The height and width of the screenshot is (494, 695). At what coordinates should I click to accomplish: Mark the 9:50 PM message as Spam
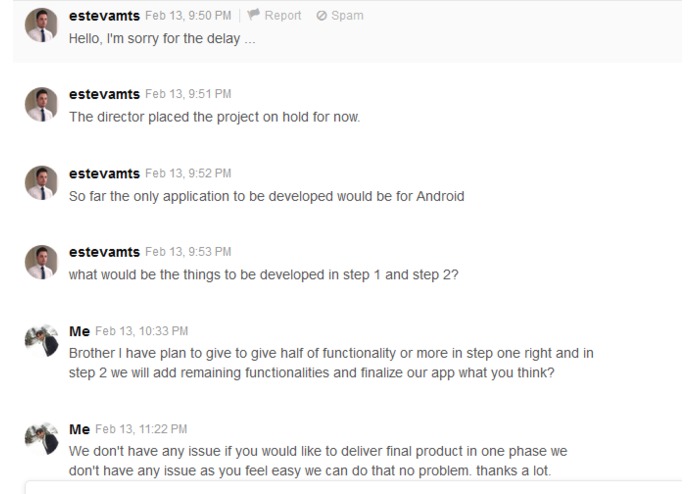(340, 16)
